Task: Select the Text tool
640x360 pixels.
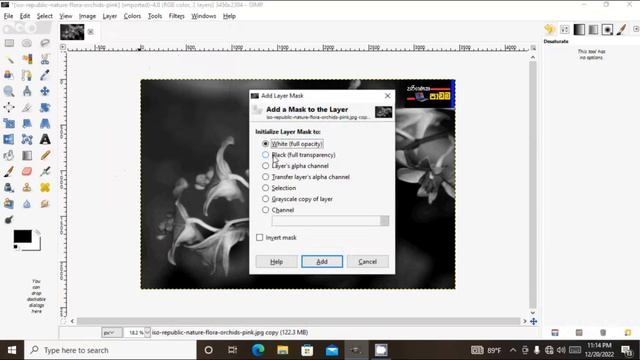Action: point(45,140)
